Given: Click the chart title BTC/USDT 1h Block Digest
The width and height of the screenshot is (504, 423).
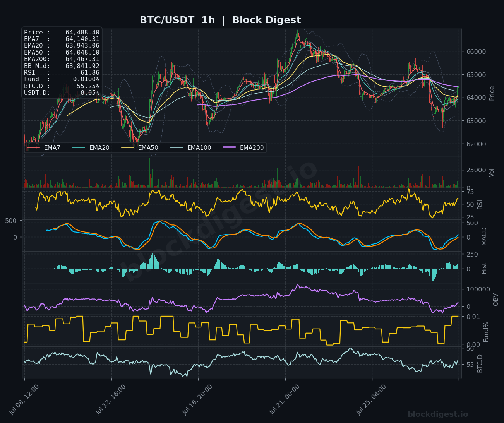Looking at the screenshot, I should pyautogui.click(x=220, y=20).
